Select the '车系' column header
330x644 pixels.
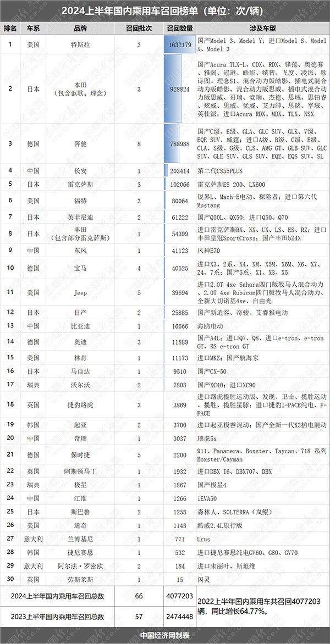click(34, 29)
